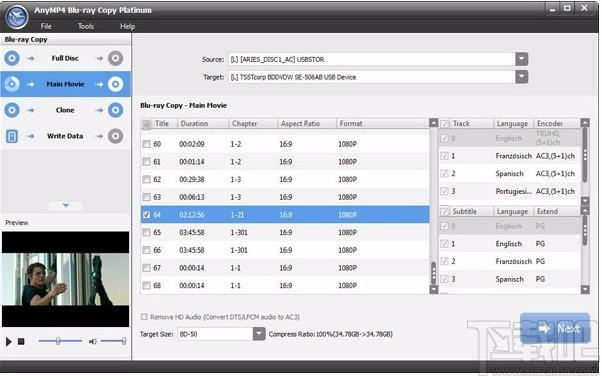This screenshot has width=602, height=376.
Task: Enable Remove HD Audio option
Action: pos(144,317)
